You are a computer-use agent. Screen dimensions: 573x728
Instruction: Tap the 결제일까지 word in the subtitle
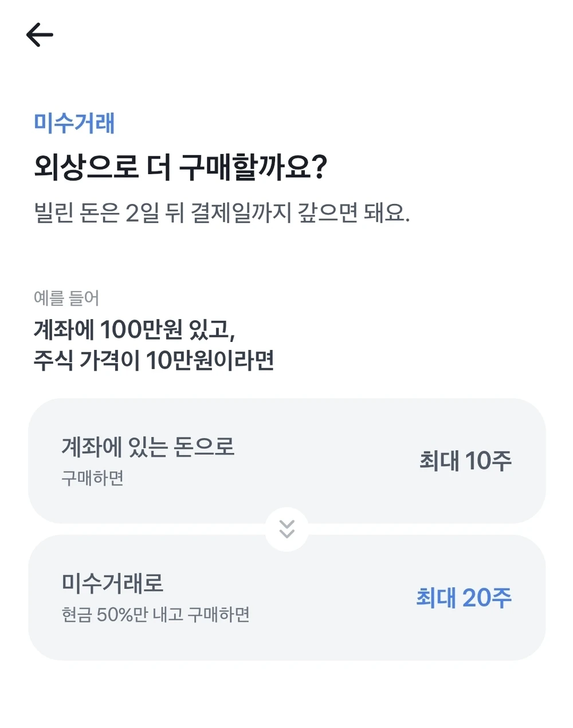(x=242, y=213)
